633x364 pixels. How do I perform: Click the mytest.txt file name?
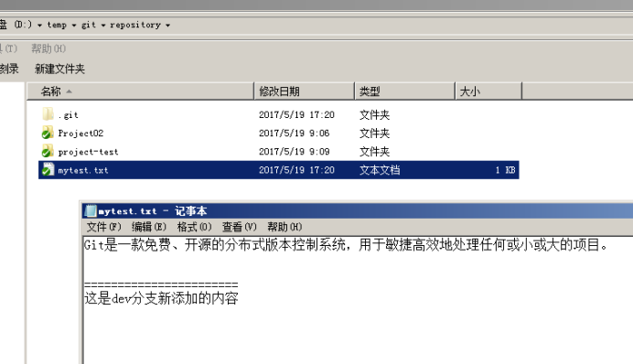pos(83,170)
